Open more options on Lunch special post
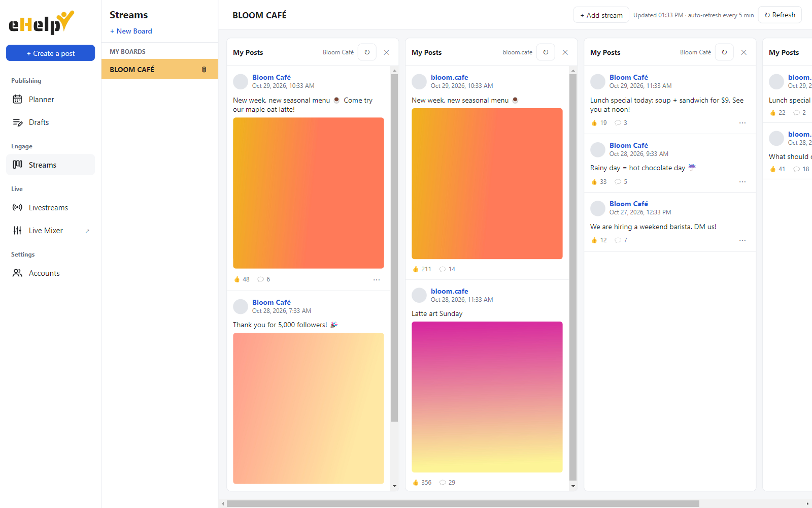Viewport: 812px width, 508px height. click(742, 123)
